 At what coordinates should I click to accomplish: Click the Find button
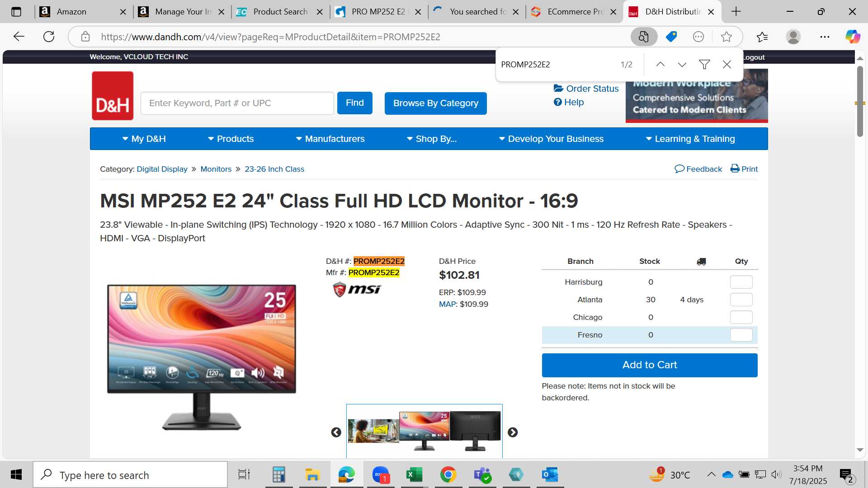pos(355,103)
